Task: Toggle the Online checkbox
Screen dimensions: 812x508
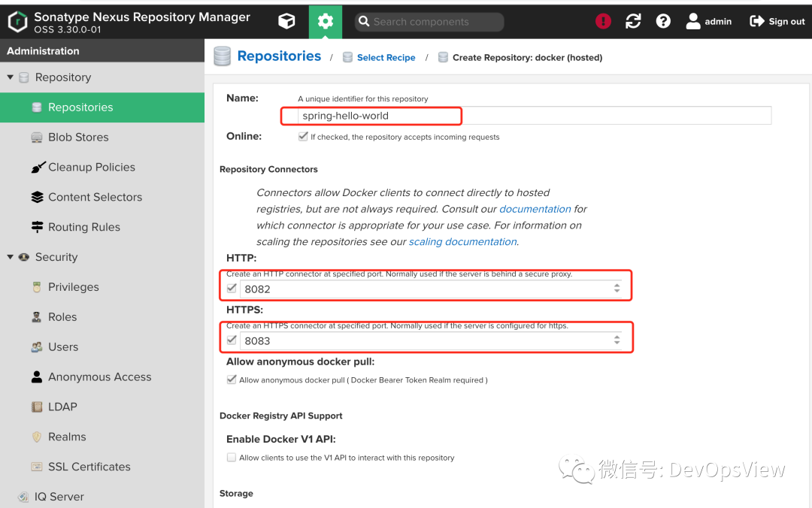Action: pos(303,136)
